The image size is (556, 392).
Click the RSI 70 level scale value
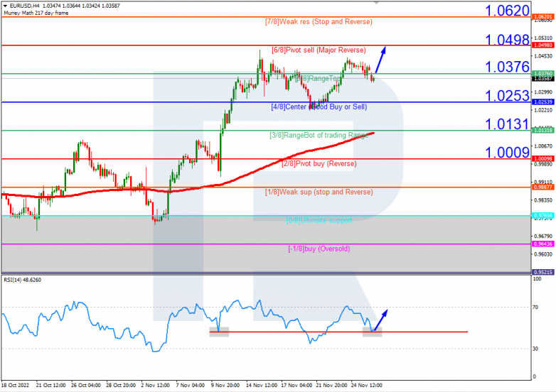(535, 307)
